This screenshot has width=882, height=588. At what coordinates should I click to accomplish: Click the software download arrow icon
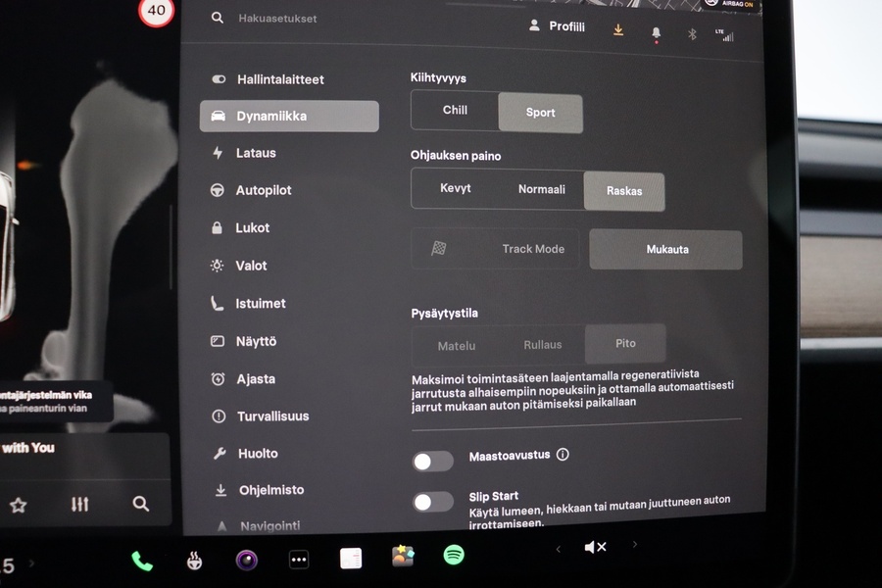click(x=618, y=29)
